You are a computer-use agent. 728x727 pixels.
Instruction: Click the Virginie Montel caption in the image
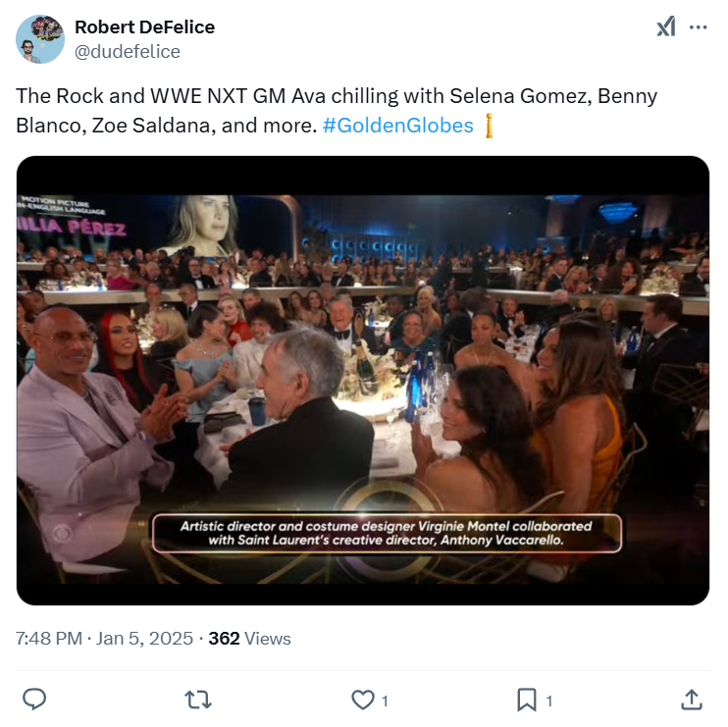coord(386,533)
